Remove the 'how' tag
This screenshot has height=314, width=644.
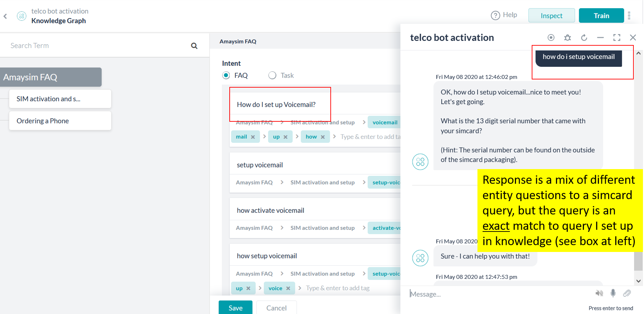click(323, 137)
